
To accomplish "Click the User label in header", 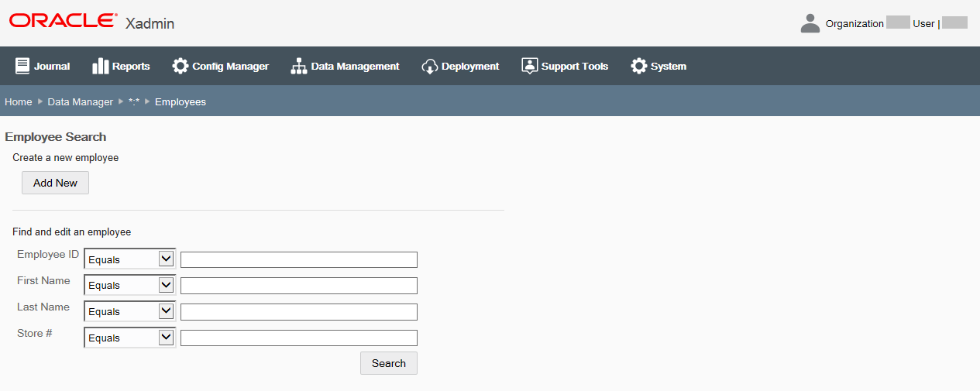I will tap(923, 23).
